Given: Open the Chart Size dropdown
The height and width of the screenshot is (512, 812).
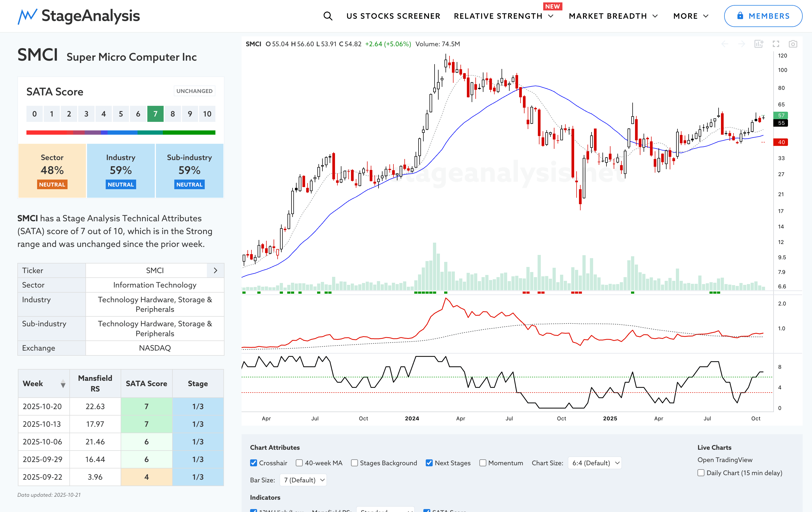Looking at the screenshot, I should [594, 463].
